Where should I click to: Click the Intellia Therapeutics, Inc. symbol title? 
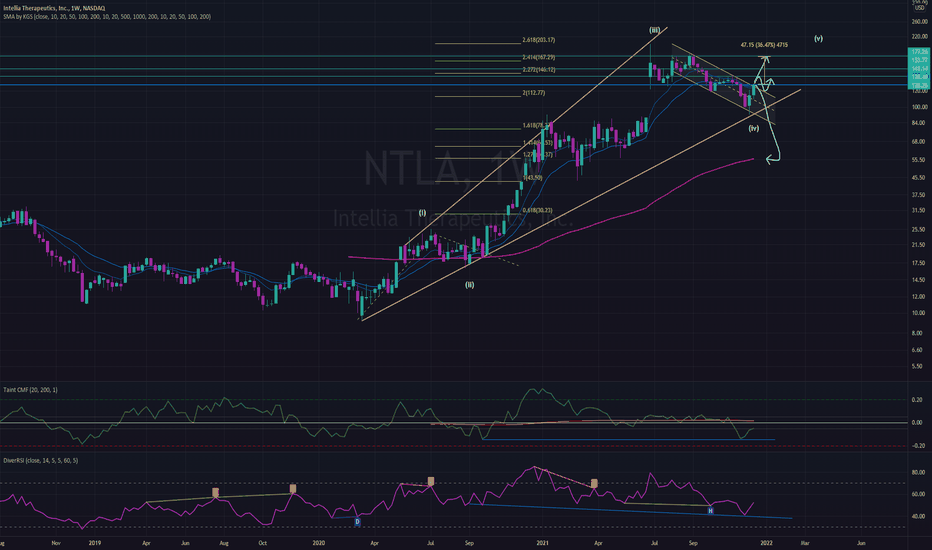coord(54,8)
